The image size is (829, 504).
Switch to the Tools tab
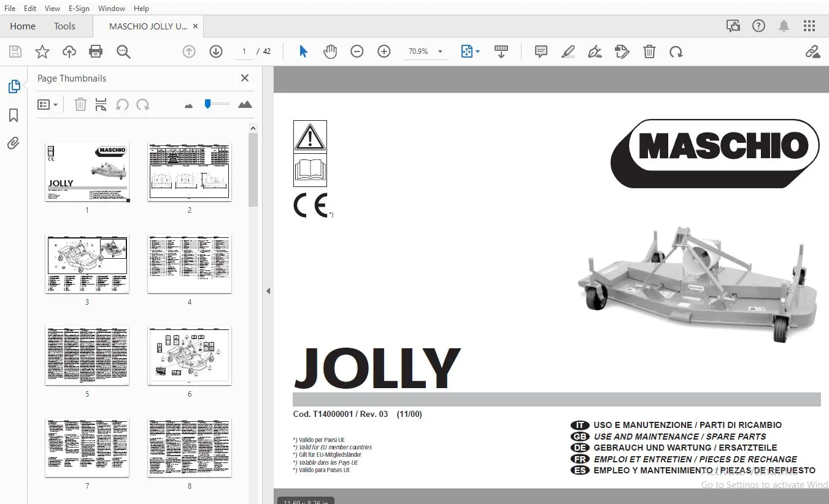(x=64, y=26)
